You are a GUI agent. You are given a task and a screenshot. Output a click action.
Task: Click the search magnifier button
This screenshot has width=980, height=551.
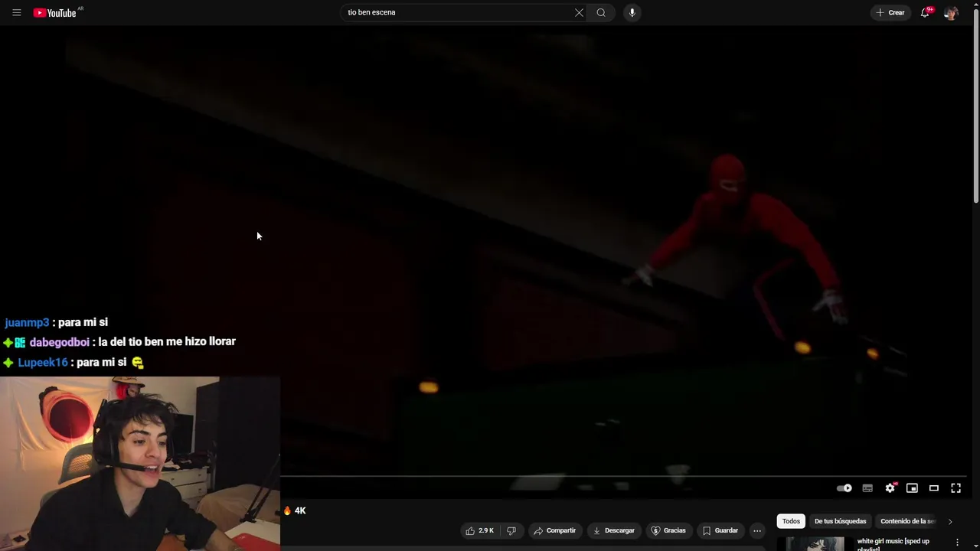point(601,12)
